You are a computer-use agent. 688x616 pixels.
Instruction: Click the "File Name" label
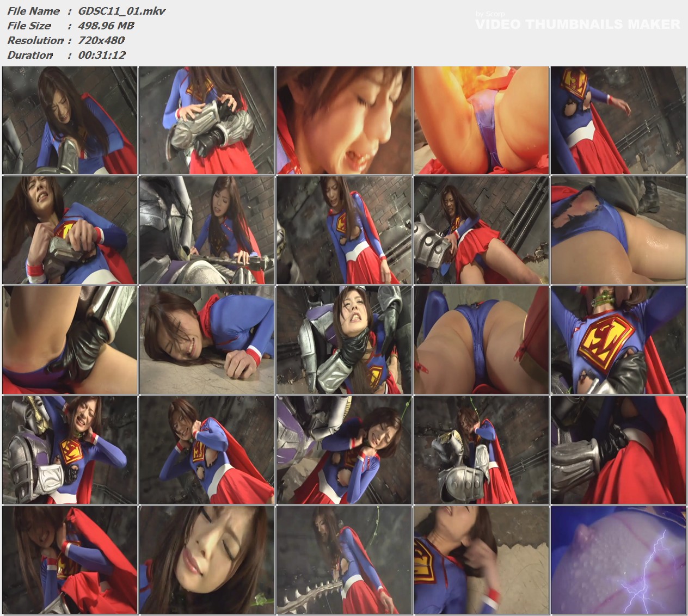pos(33,11)
